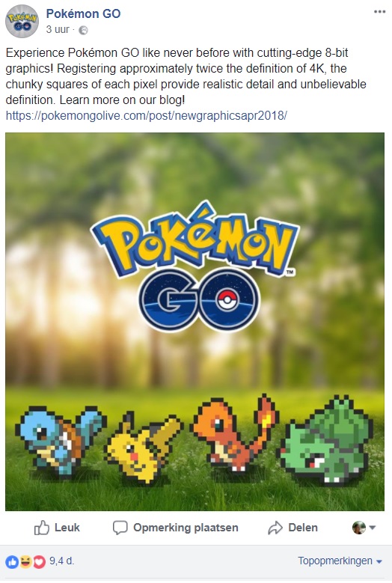This screenshot has height=583, width=392.
Task: Open the Pokémon GO profile picture
Action: (22, 21)
